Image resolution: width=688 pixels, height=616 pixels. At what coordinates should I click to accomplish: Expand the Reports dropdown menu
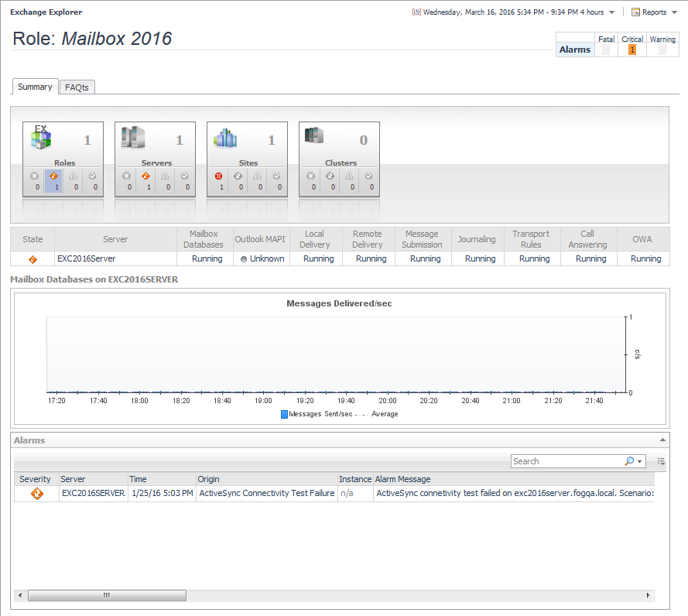(655, 12)
